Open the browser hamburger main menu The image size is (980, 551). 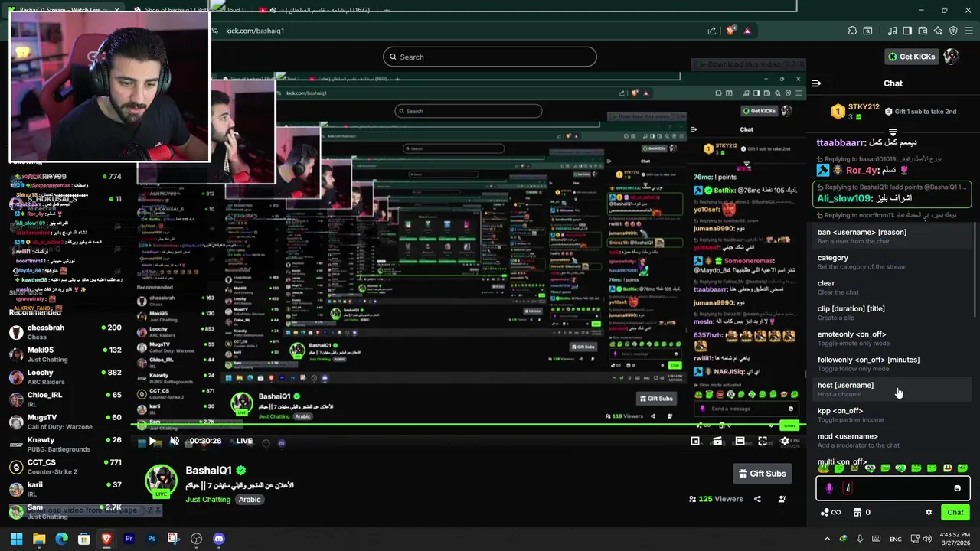(x=969, y=31)
